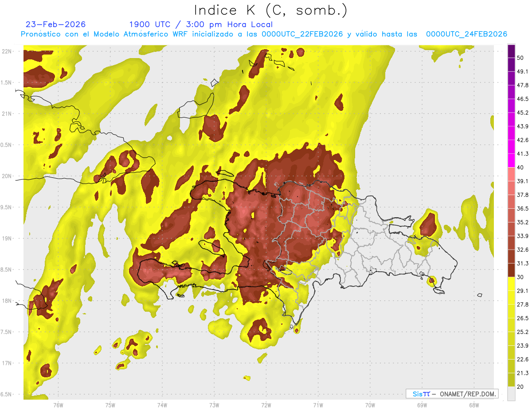The width and height of the screenshot is (532, 411).
Task: Click the latitude axis label '17N'
Action: (x=8, y=364)
